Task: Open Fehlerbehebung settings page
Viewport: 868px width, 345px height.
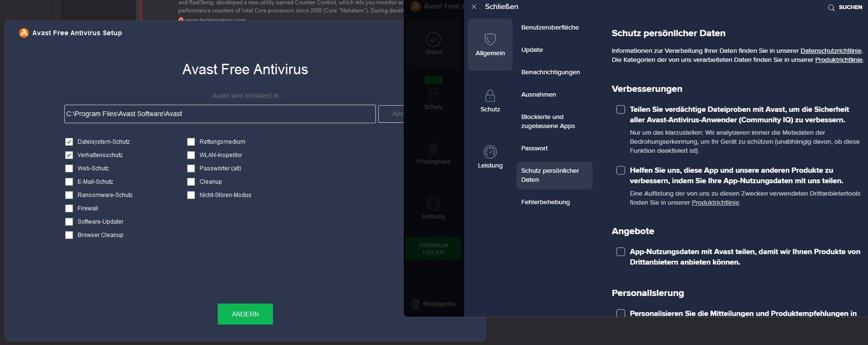Action: click(x=545, y=202)
